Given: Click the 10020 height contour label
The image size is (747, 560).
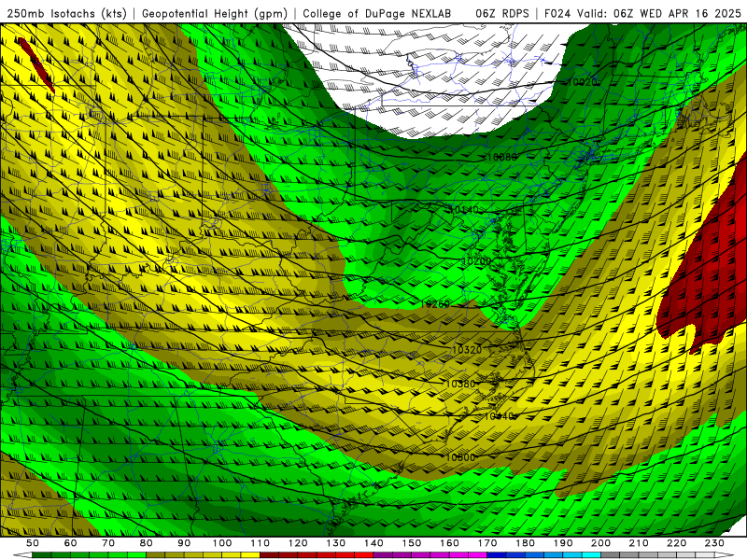Looking at the screenshot, I should (582, 82).
